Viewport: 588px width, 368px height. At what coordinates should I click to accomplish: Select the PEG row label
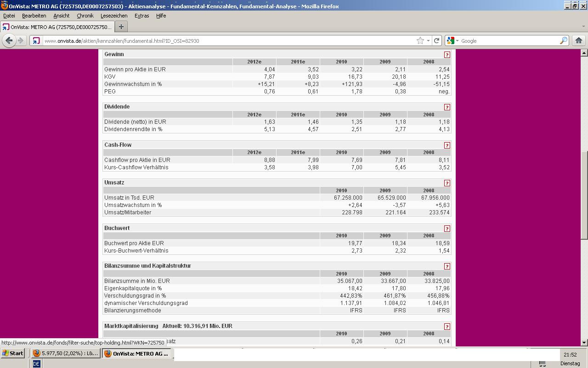click(110, 92)
